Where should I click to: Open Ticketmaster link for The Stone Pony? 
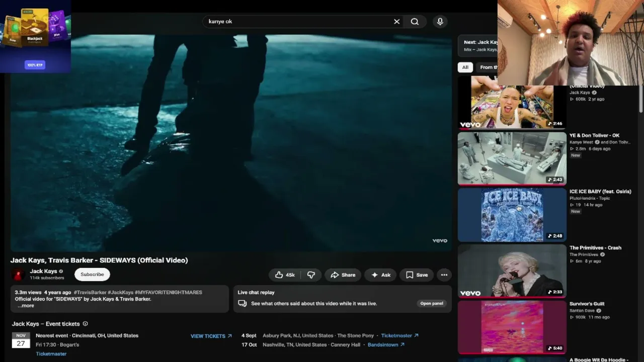click(x=399, y=335)
